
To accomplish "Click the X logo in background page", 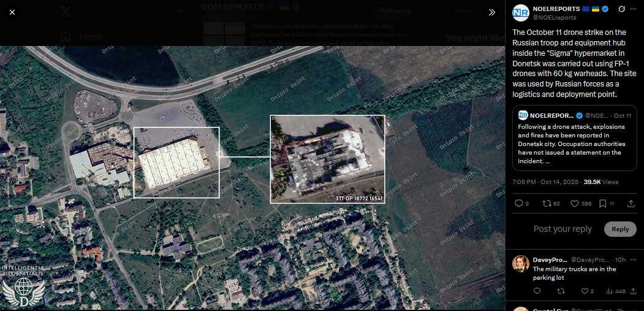I will tap(66, 11).
